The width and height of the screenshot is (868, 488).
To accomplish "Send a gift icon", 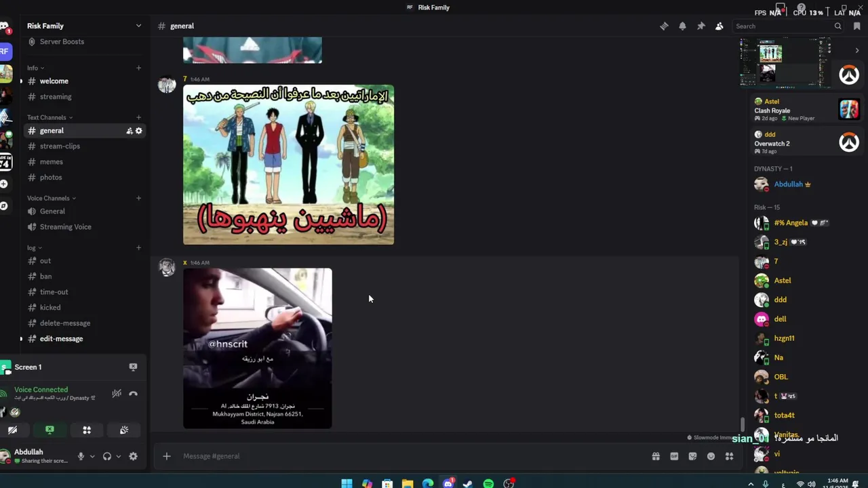I will 656,456.
